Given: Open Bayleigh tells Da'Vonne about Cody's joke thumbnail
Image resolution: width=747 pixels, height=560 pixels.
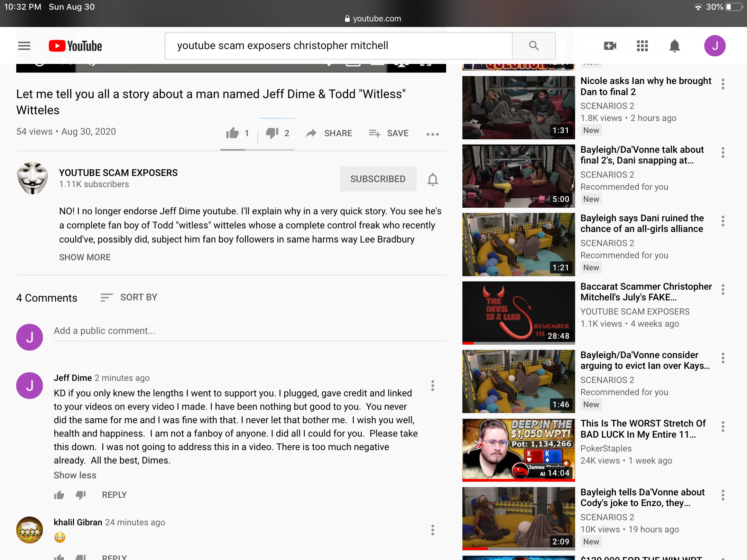Looking at the screenshot, I should [518, 519].
